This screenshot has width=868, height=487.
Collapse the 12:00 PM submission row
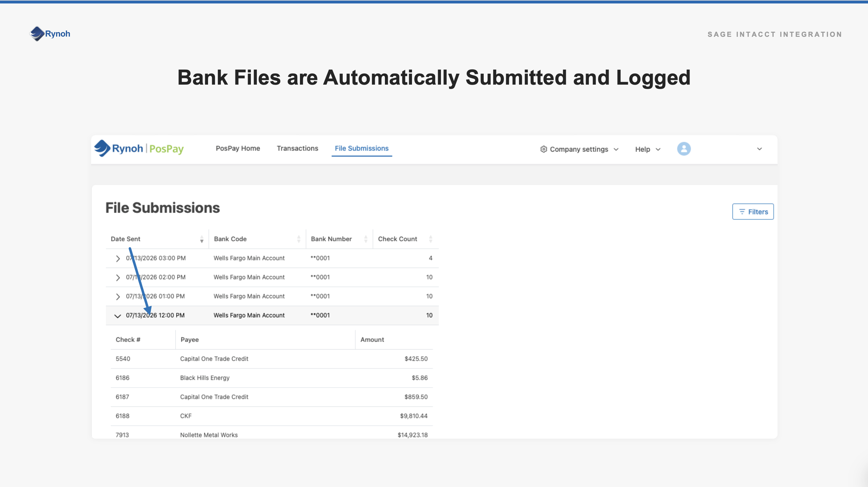(x=117, y=316)
